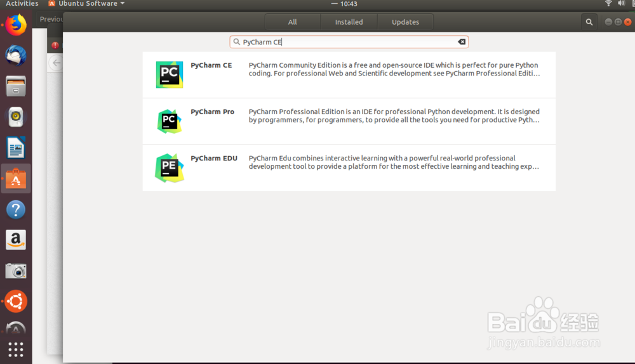This screenshot has height=364, width=635.
Task: Focus the search field containing PyCharm CE
Action: click(x=349, y=42)
